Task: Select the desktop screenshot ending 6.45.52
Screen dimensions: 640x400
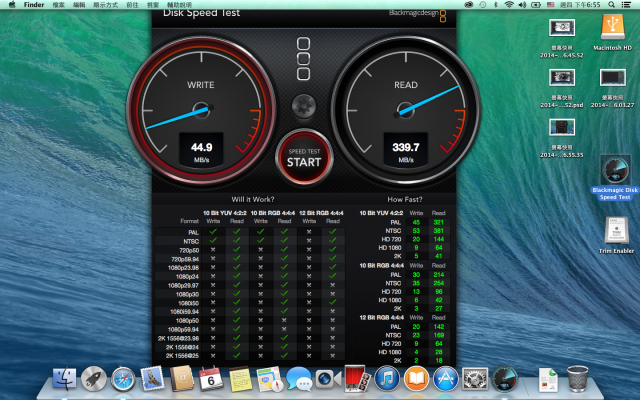Action: [562, 38]
